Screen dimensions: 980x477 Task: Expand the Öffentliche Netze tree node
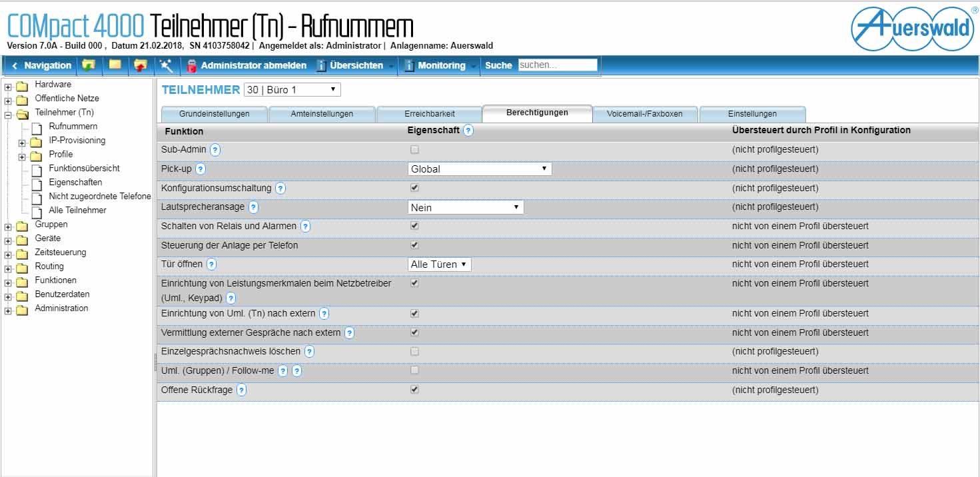(8, 101)
